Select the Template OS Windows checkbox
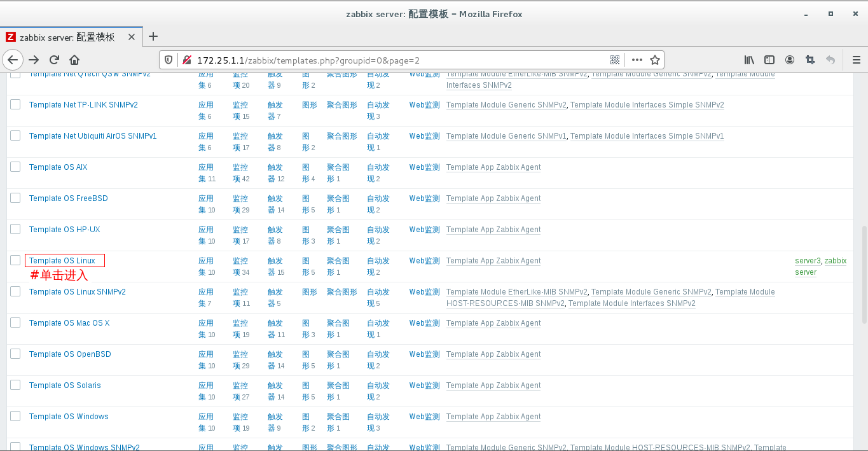This screenshot has height=451, width=868. 15,415
